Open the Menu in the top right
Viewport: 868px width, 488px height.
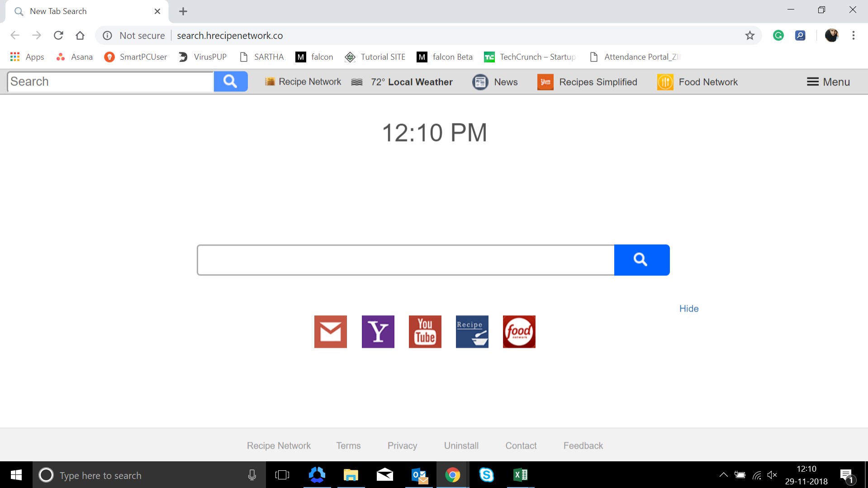[x=827, y=82]
